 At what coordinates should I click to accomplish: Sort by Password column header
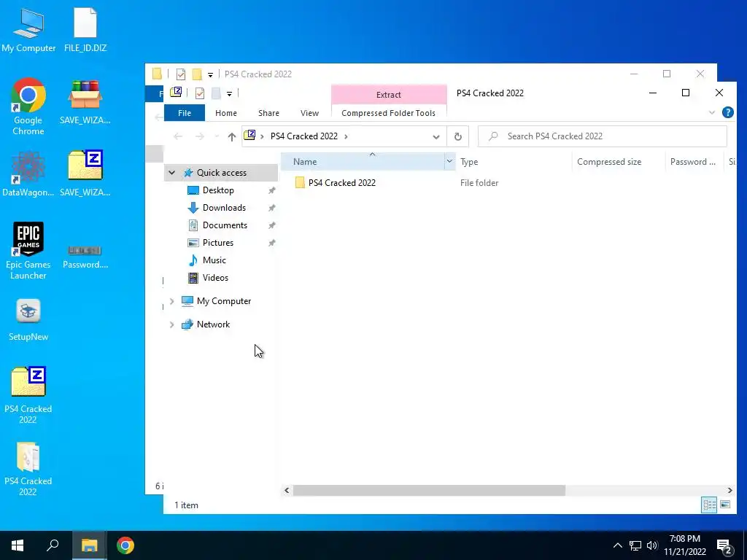[x=694, y=161]
